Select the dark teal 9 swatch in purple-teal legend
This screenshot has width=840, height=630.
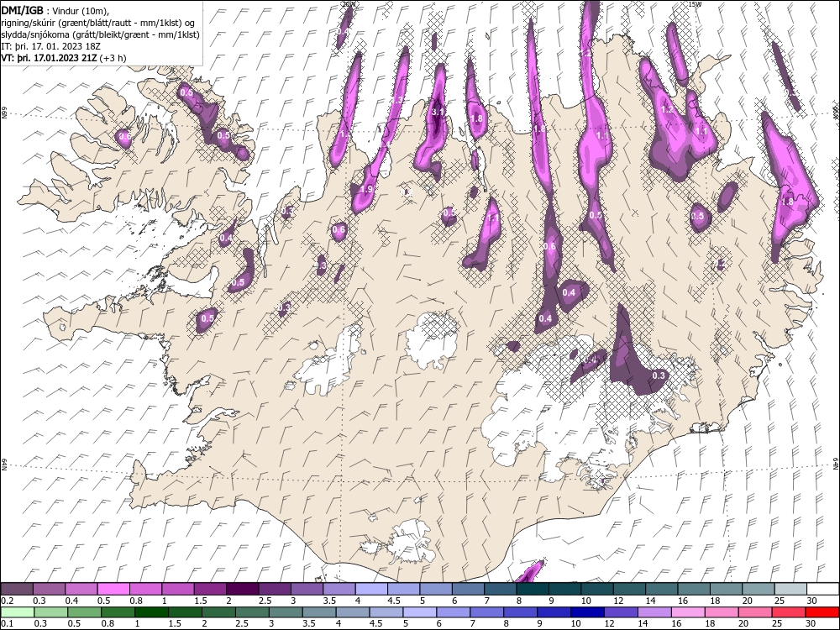coord(565,590)
